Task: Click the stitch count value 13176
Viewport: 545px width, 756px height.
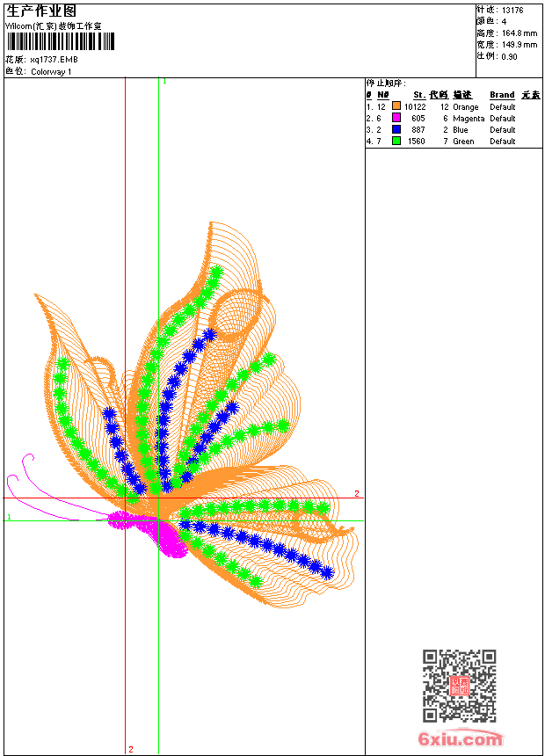Action: coord(512,11)
